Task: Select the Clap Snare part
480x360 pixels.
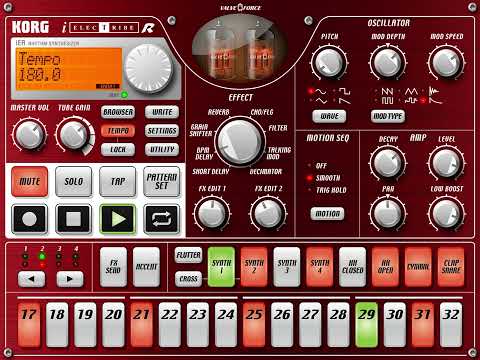Action: click(x=451, y=267)
